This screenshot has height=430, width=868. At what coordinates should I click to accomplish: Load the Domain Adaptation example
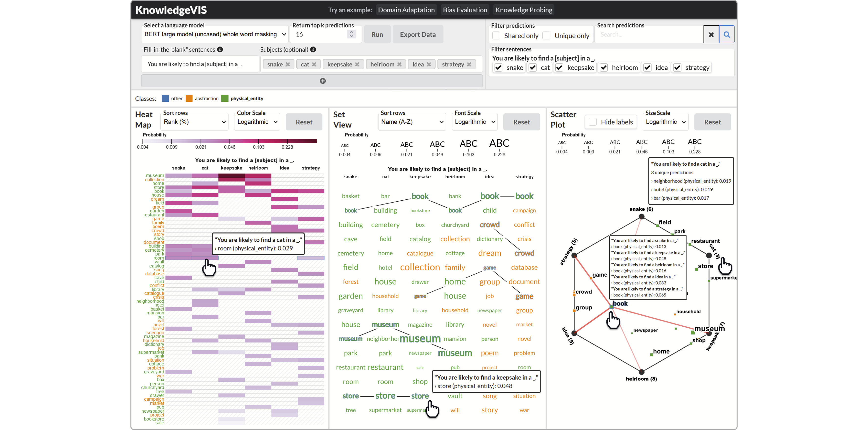(x=406, y=10)
